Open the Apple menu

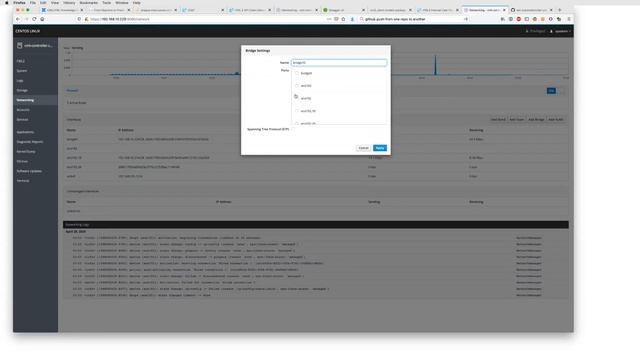(7, 2)
